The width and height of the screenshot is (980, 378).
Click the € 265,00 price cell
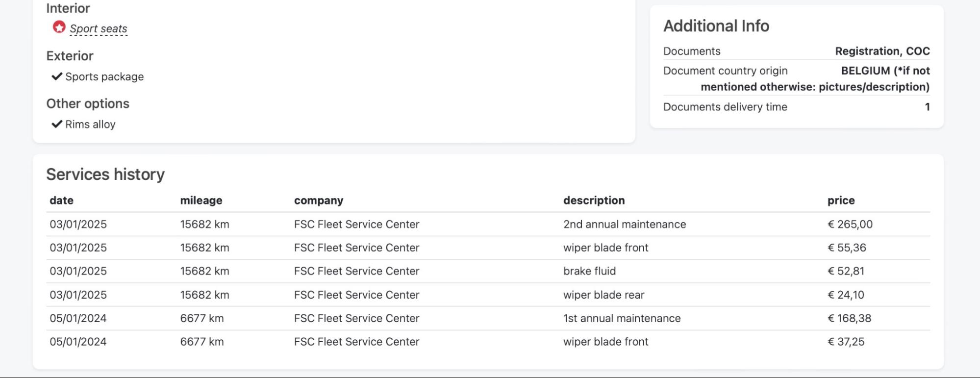click(x=850, y=225)
